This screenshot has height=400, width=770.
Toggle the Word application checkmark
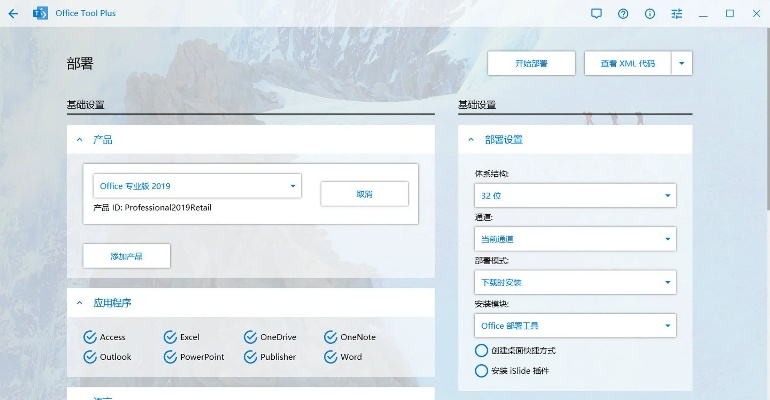click(330, 356)
